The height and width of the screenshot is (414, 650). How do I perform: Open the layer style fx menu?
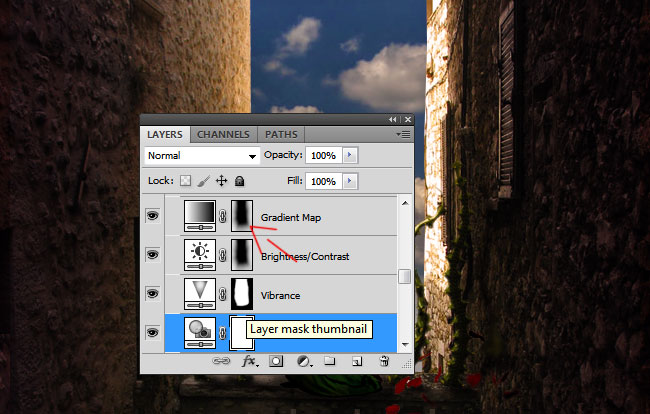click(x=250, y=361)
